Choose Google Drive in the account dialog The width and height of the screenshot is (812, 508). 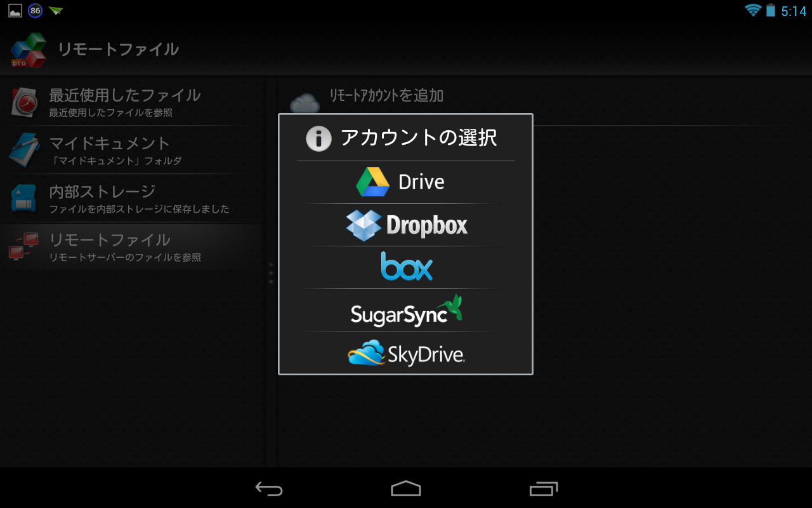(x=405, y=182)
